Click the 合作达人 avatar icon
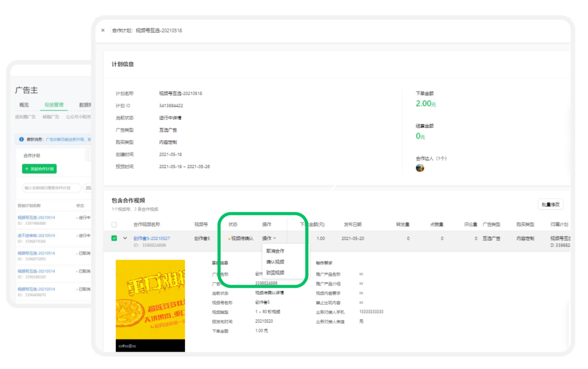 coord(420,168)
